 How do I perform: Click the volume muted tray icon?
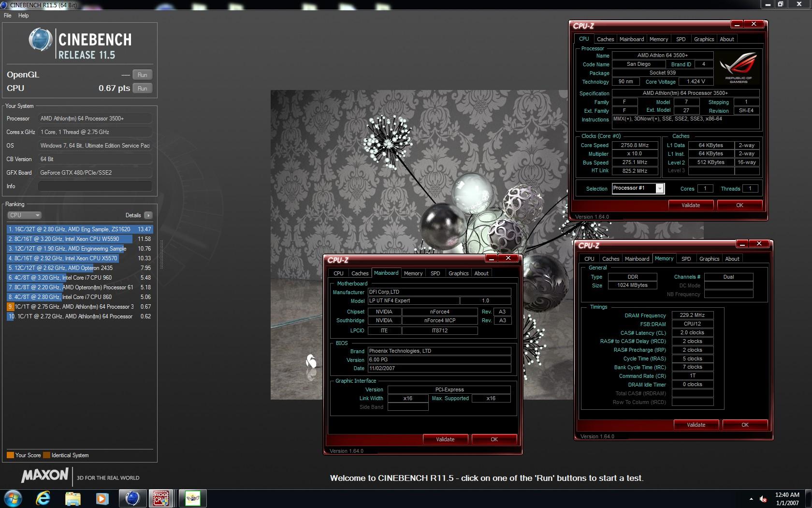(x=764, y=499)
